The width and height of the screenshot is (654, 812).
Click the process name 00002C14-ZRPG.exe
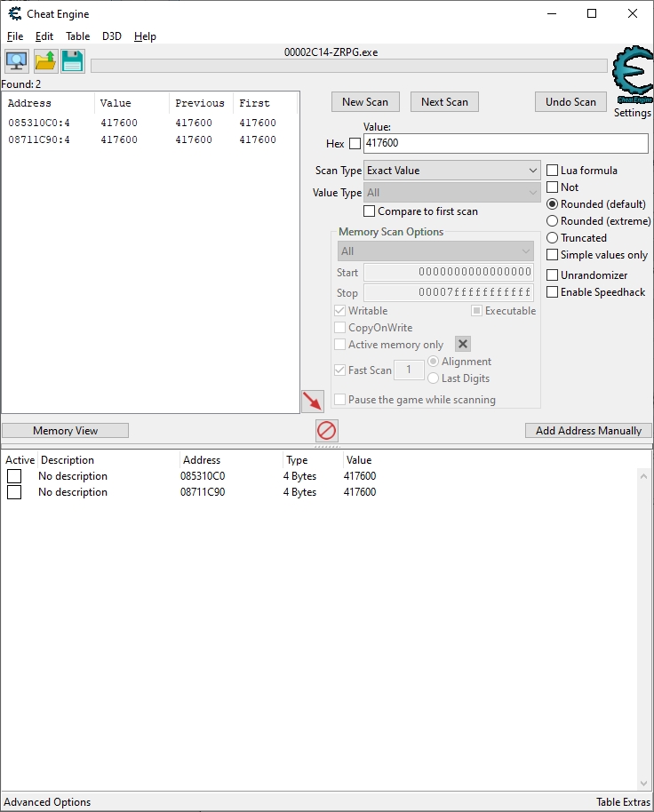331,52
